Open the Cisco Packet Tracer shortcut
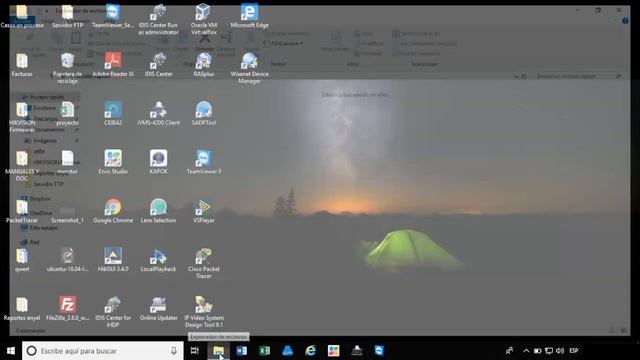This screenshot has width=640, height=360. (x=204, y=263)
